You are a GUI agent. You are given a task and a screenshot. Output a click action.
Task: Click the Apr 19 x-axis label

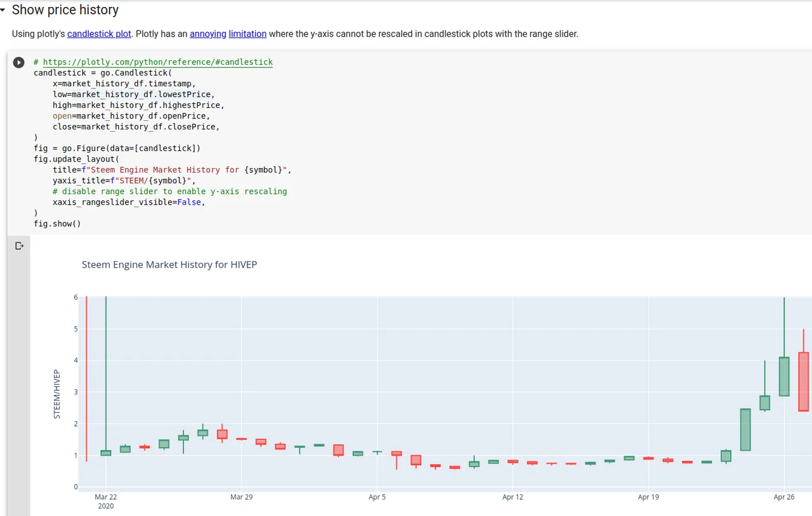click(648, 497)
